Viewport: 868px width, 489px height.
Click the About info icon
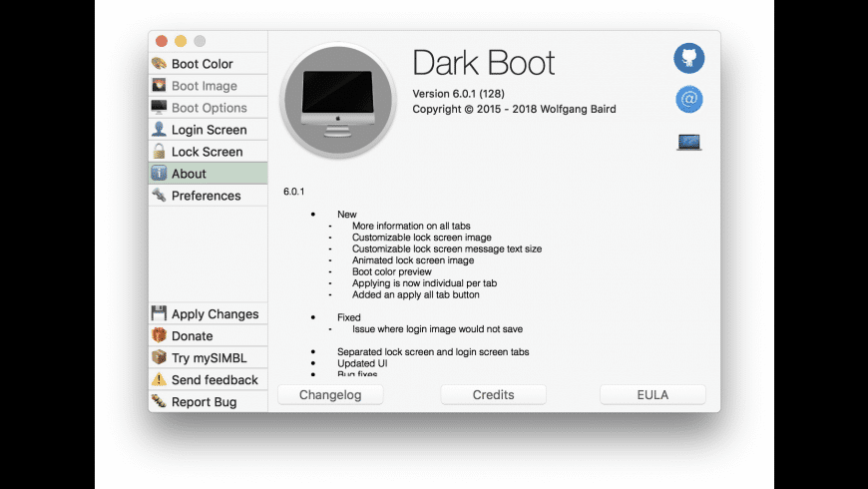point(159,174)
